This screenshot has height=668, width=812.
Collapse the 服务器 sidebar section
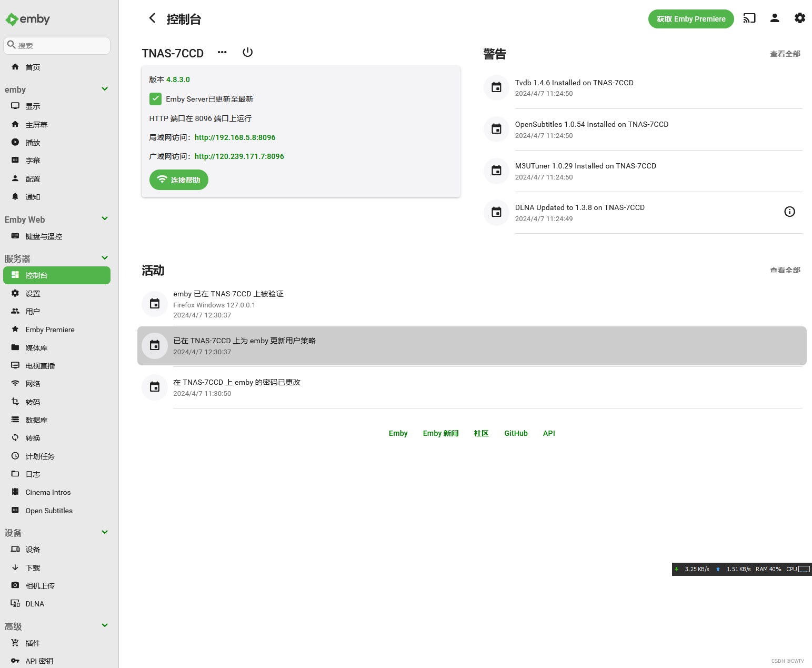(x=105, y=258)
